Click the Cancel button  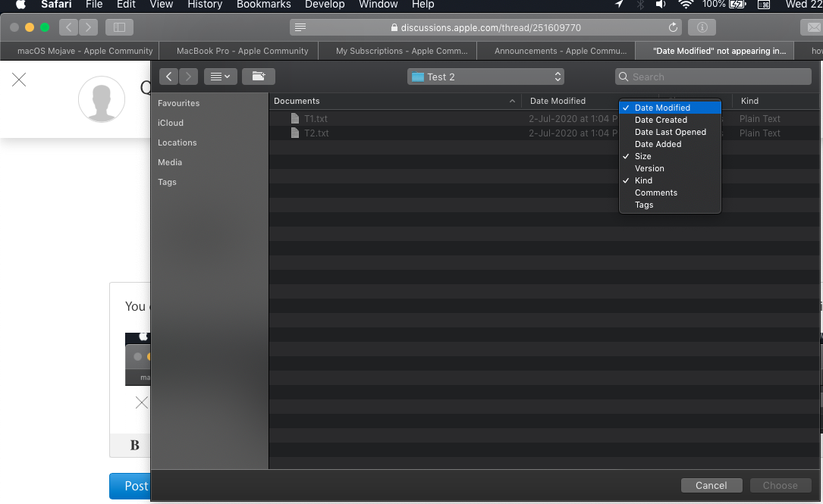point(711,486)
